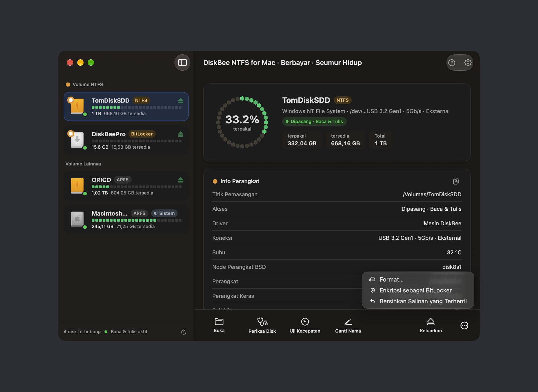Run Periksa Disk check
The height and width of the screenshot is (392, 538).
[x=262, y=325]
